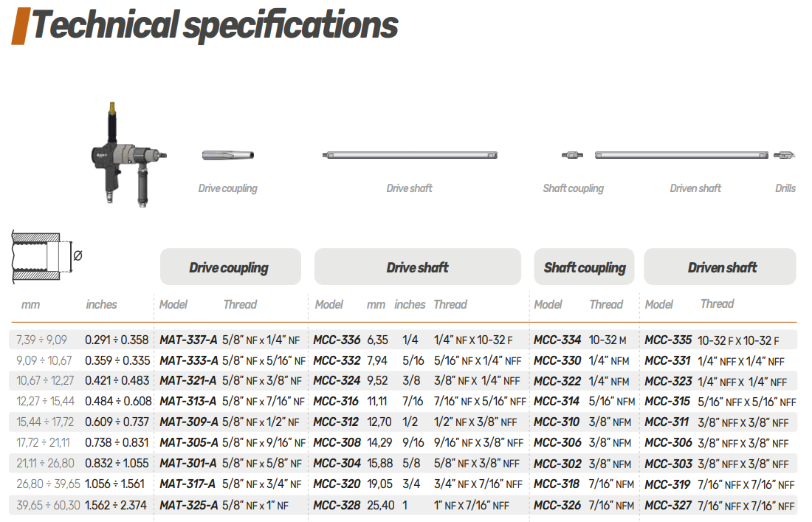Click model MCC-308 in the table

[x=337, y=443]
